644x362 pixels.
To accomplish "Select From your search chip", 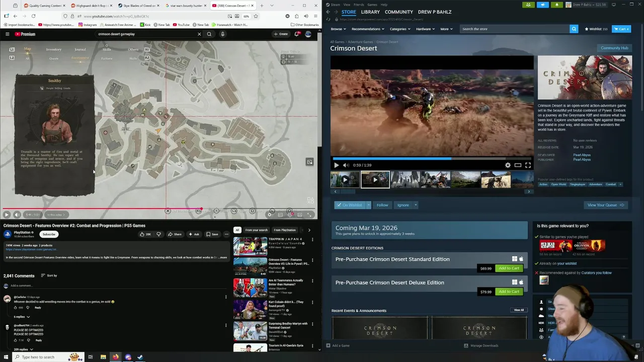I will click(x=257, y=230).
